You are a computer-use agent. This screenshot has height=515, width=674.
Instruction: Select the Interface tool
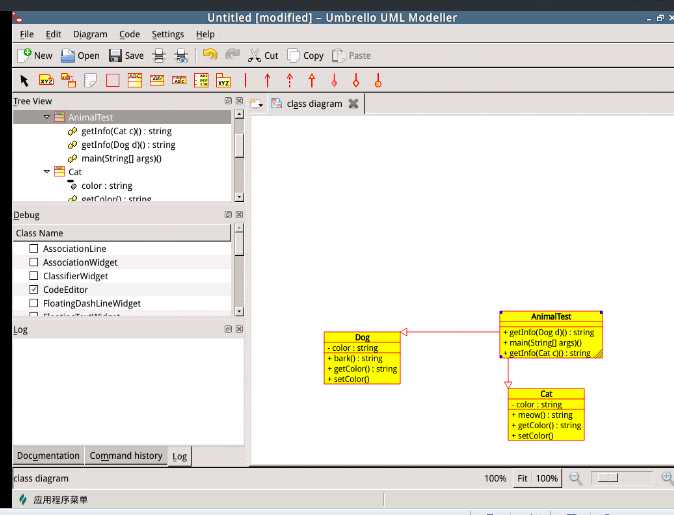157,80
